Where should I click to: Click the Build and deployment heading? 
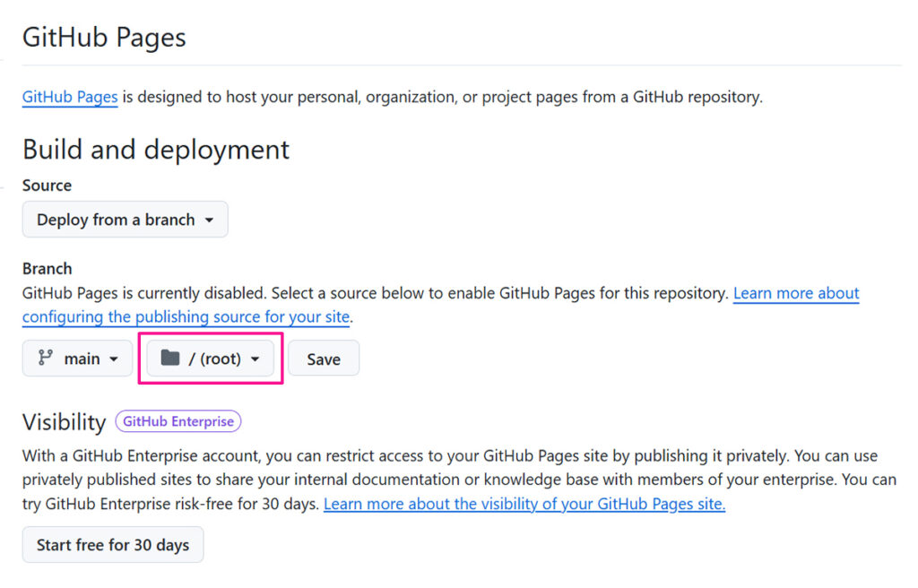click(156, 149)
